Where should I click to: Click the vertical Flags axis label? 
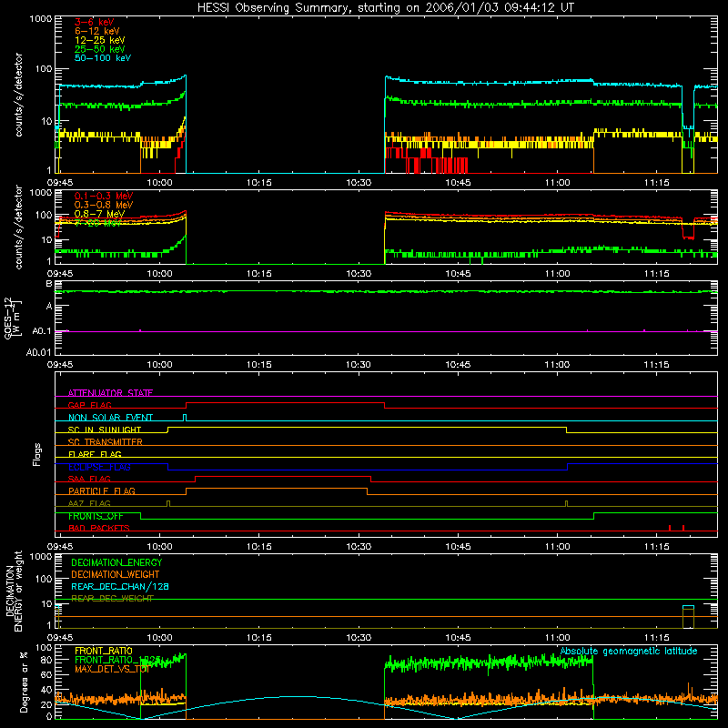click(37, 454)
